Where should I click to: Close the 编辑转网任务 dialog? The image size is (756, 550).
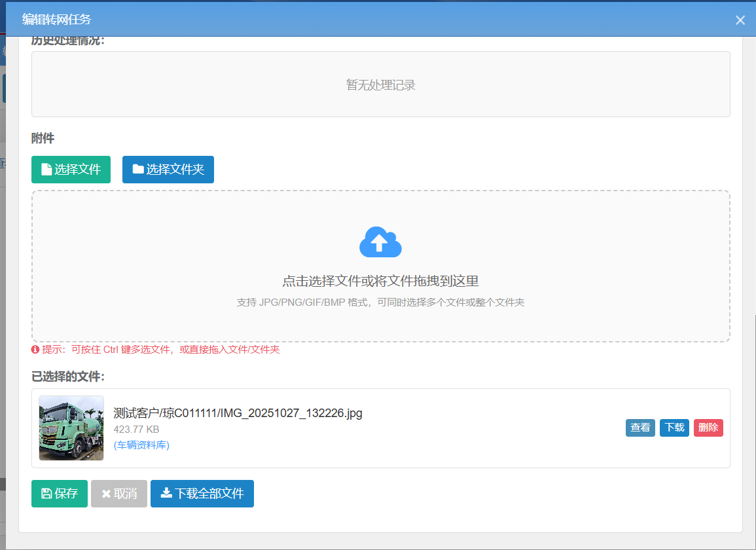[x=740, y=20]
